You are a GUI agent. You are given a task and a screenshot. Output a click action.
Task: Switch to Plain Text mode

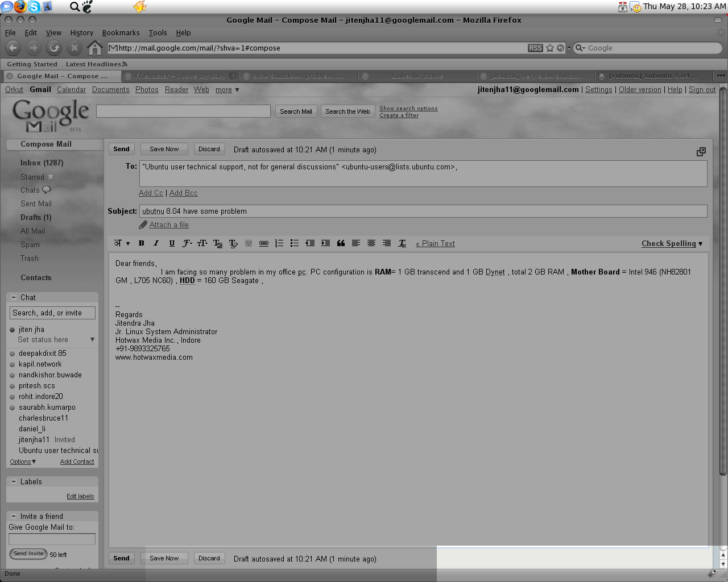[x=435, y=244]
